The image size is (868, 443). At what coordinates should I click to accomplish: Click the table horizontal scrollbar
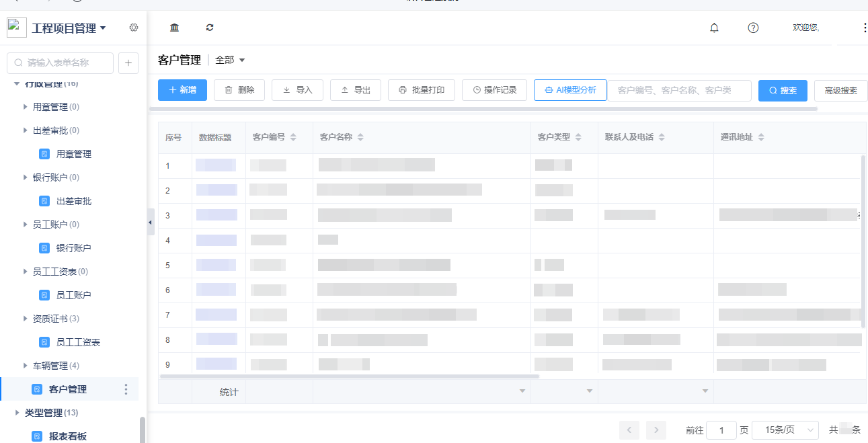coord(350,376)
